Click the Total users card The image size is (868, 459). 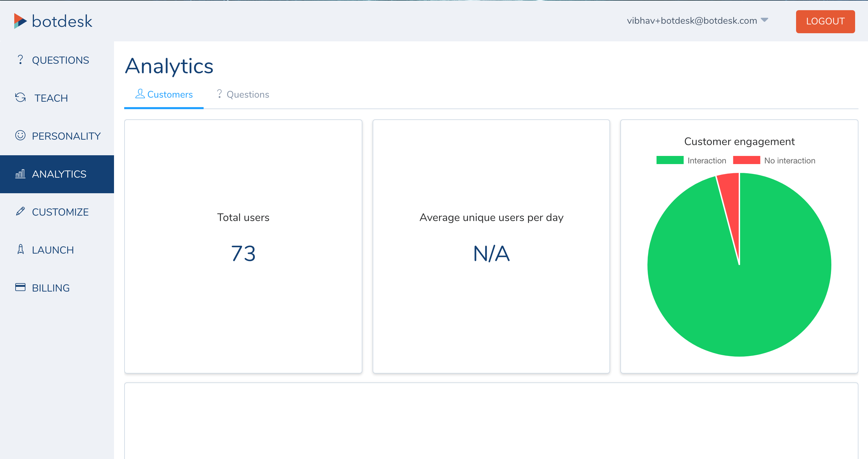click(243, 246)
